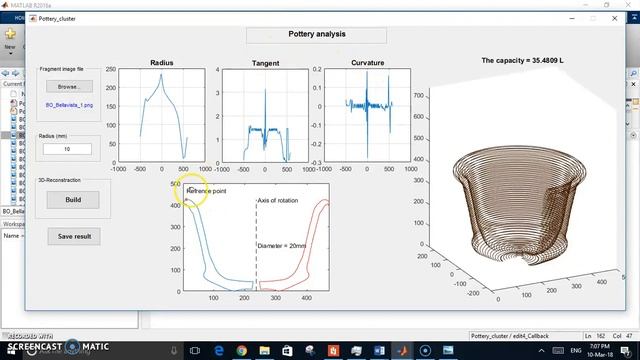Click the 3D reconstructed pottery model
This screenshot has width=640, height=360.
(519, 204)
